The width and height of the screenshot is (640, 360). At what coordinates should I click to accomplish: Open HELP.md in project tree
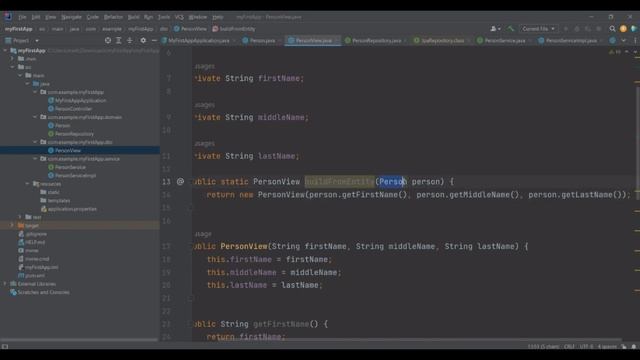pos(31,242)
